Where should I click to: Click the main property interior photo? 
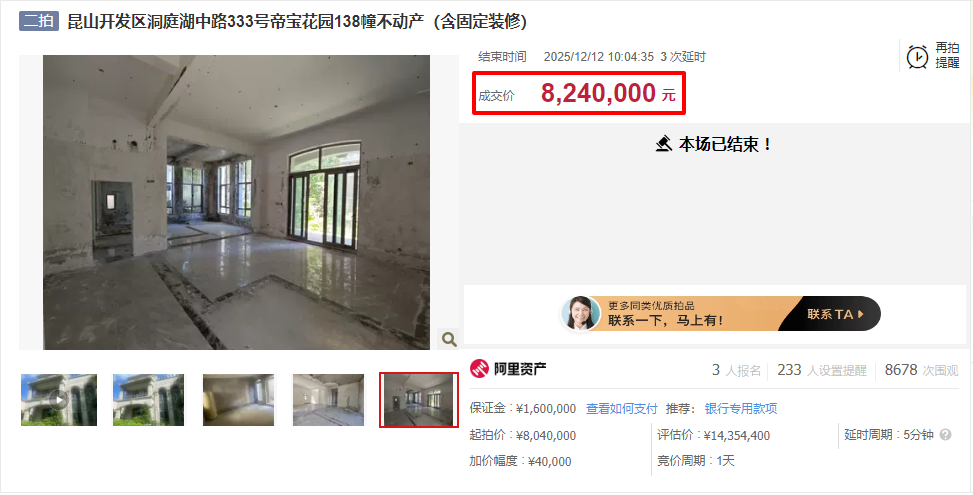point(236,202)
